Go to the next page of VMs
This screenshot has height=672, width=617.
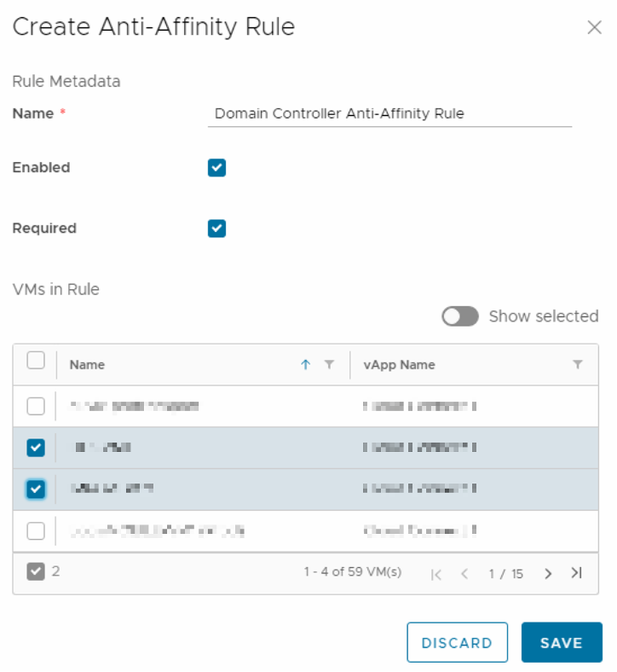[x=548, y=573]
